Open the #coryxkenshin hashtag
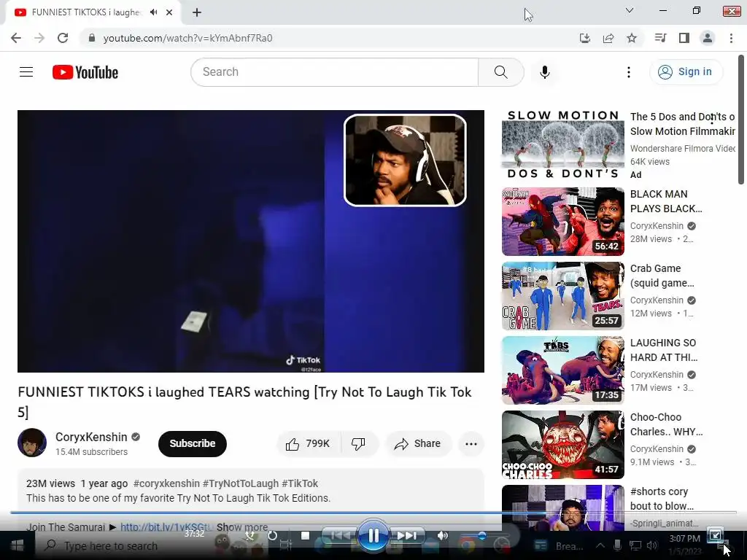 (x=166, y=483)
